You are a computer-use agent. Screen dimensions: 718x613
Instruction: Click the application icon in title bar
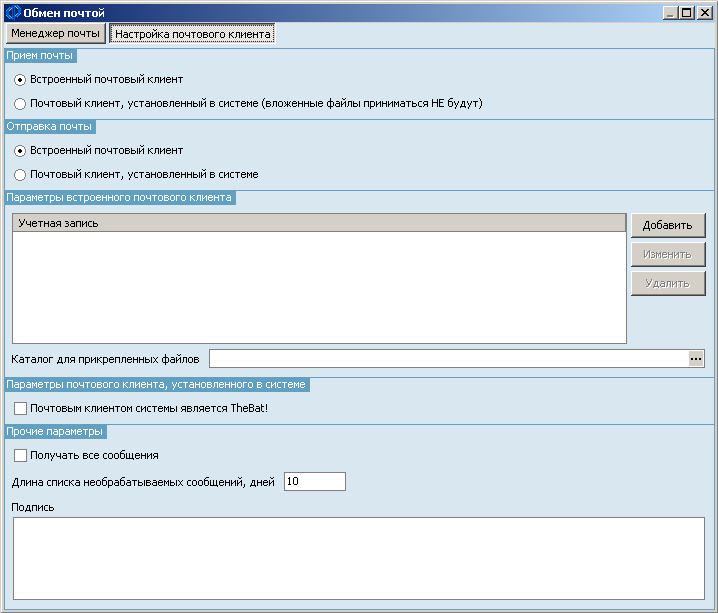click(x=13, y=13)
